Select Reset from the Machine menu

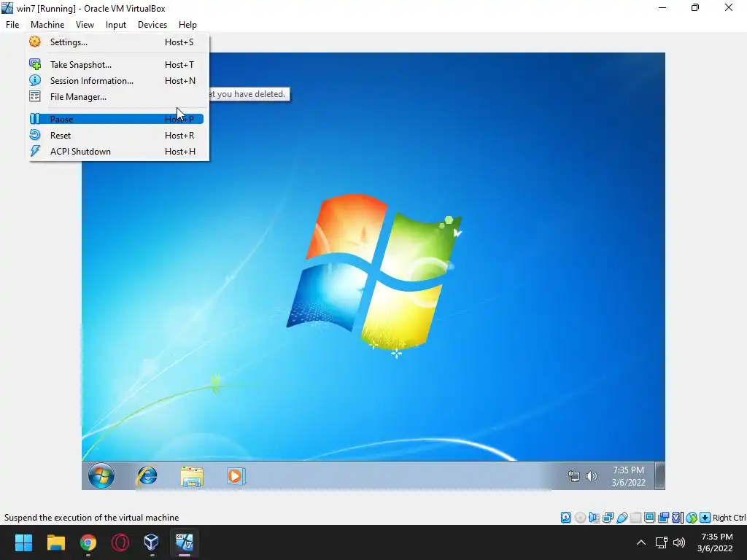[x=117, y=135]
